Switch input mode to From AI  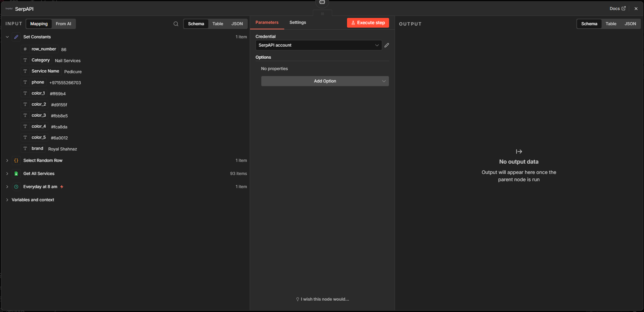coord(63,24)
